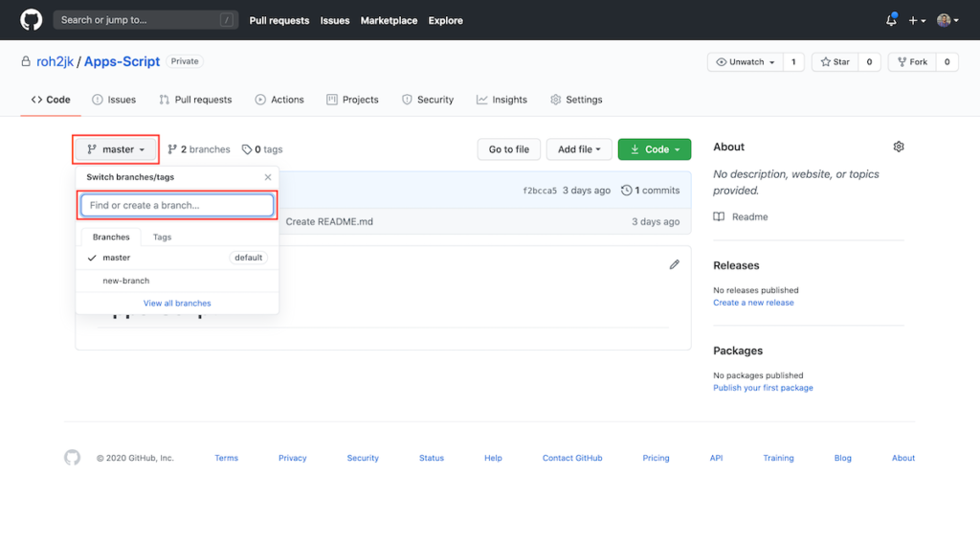Open the footer Contact GitHub link
This screenshot has height=544, width=980.
[x=572, y=458]
